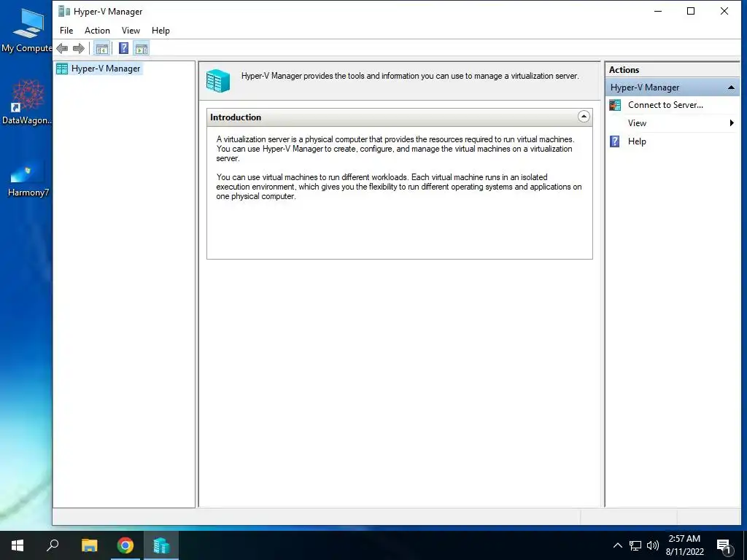The width and height of the screenshot is (747, 560).
Task: Show hidden tray icons chevron
Action: click(x=617, y=545)
